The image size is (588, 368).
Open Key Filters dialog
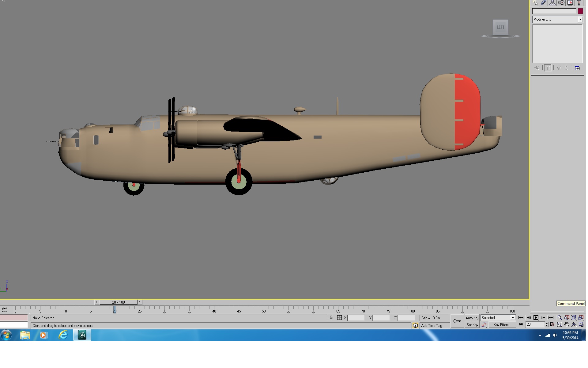pos(502,325)
